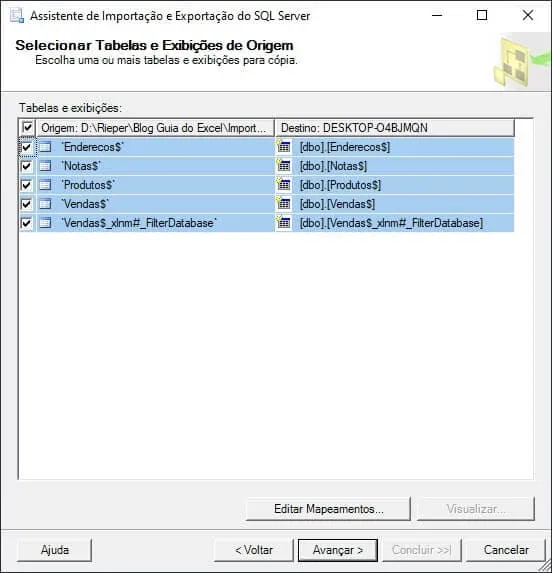Image resolution: width=552 pixels, height=573 pixels.
Task: Uncheck the 'Enderecos$' row checkbox
Action: [26, 147]
